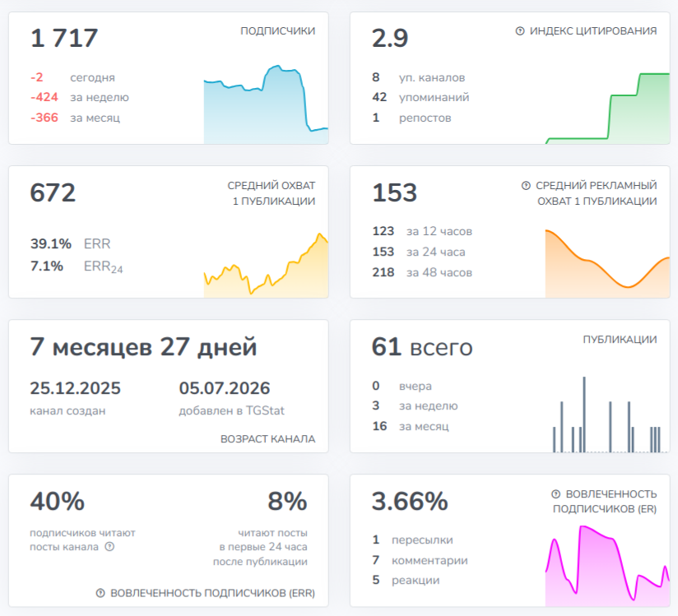Image resolution: width=678 pixels, height=616 pixels.
Task: Click the orange ad reach chart
Action: point(607,263)
